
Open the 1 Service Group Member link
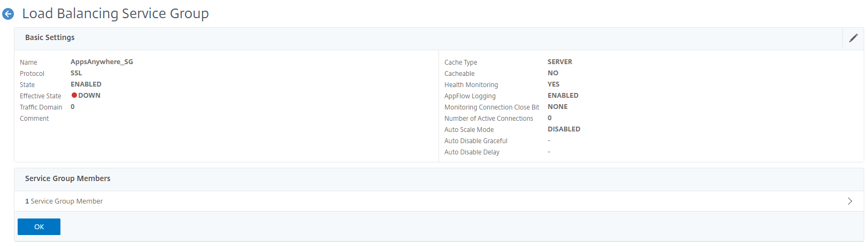[64, 201]
